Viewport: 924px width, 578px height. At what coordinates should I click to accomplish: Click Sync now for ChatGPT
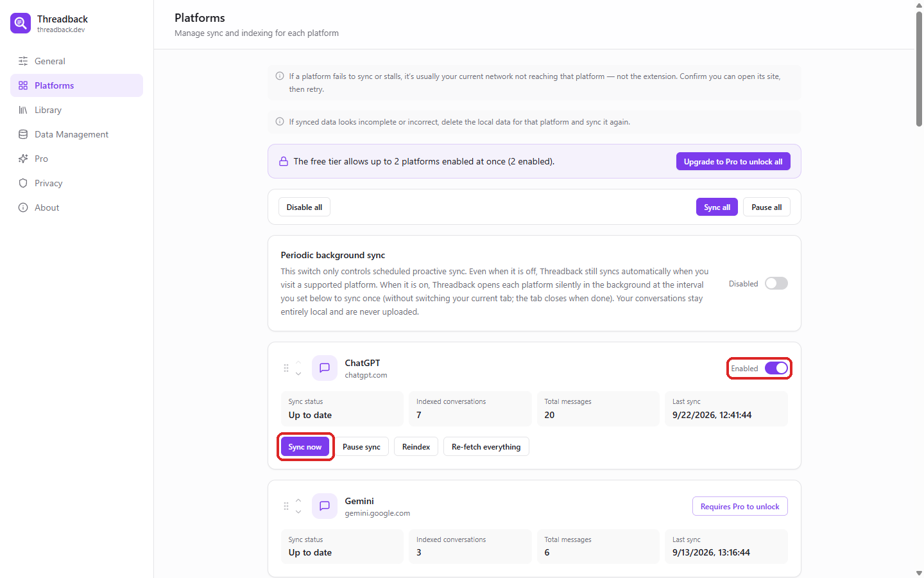[x=305, y=446]
